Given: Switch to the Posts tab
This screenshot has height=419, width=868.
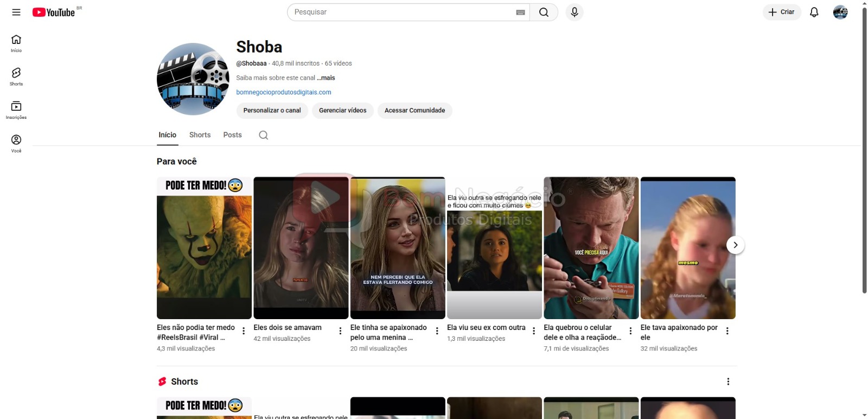Looking at the screenshot, I should pyautogui.click(x=232, y=135).
